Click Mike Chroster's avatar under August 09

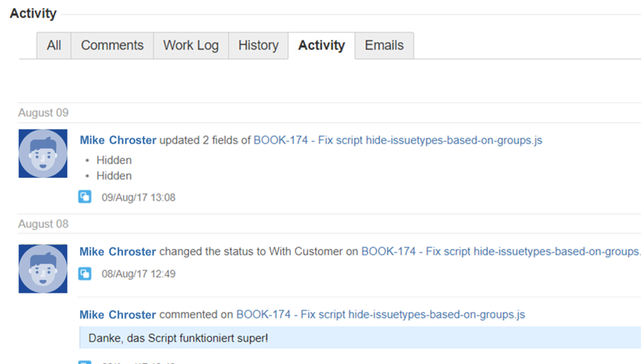[x=43, y=154]
